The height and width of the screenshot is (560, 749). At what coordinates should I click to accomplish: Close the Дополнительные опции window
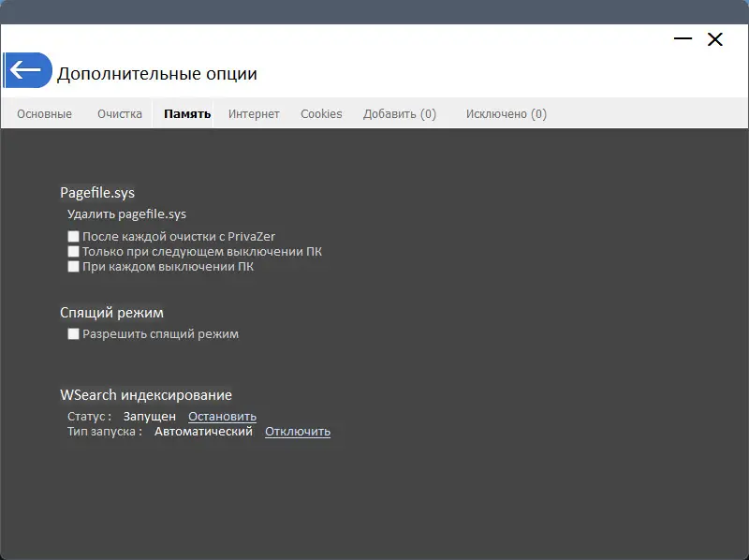[x=715, y=39]
